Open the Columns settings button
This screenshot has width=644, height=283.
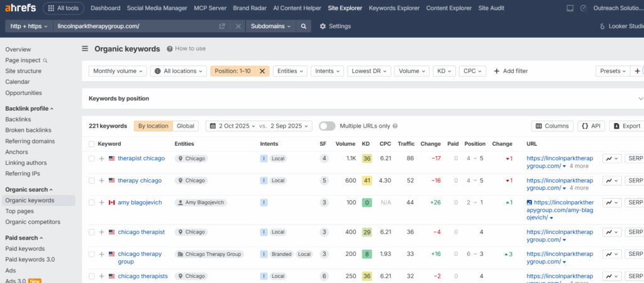tap(552, 126)
